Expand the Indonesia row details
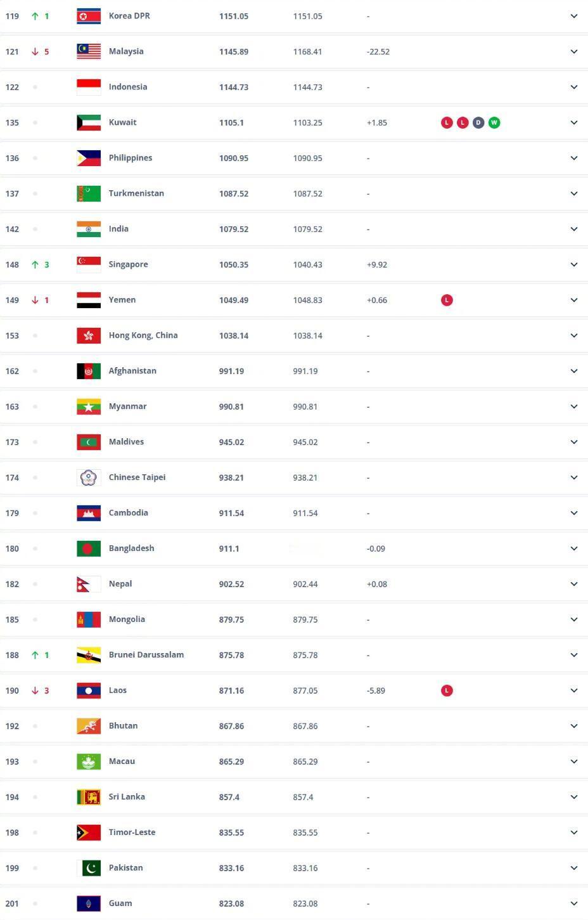 tap(574, 87)
